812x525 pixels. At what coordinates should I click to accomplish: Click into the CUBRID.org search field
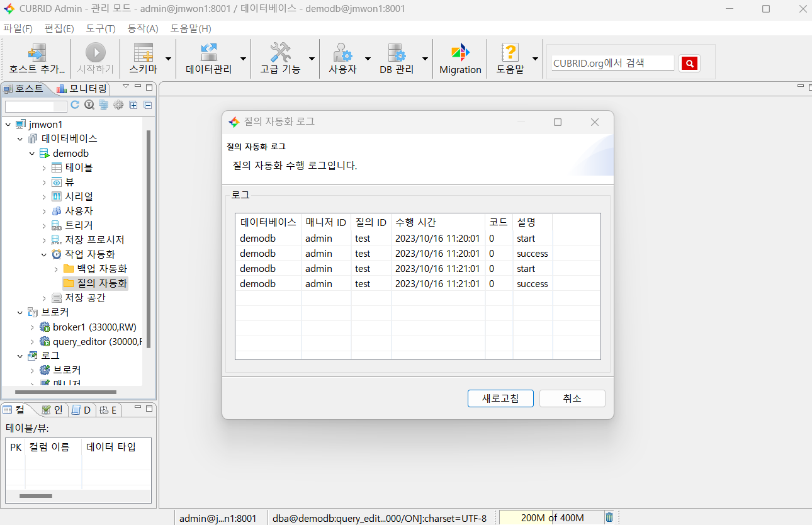coord(612,63)
